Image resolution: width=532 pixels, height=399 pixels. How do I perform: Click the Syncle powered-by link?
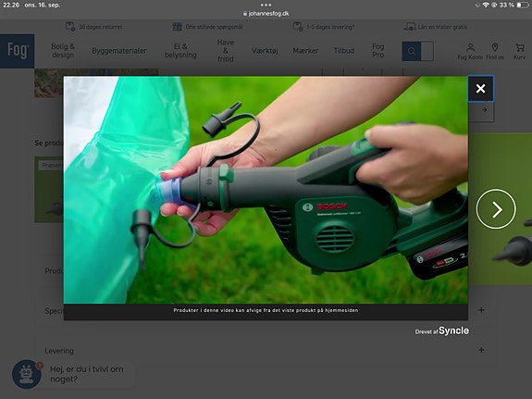[442, 330]
